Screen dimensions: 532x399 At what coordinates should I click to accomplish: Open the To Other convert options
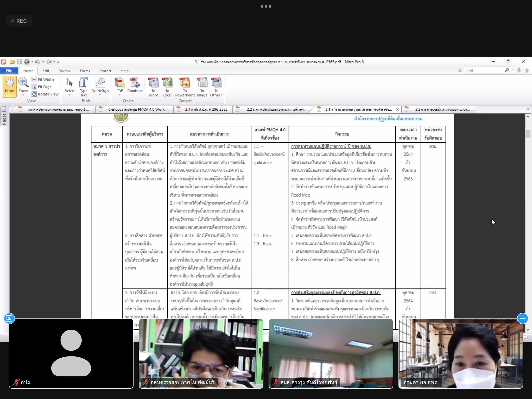pos(216,87)
